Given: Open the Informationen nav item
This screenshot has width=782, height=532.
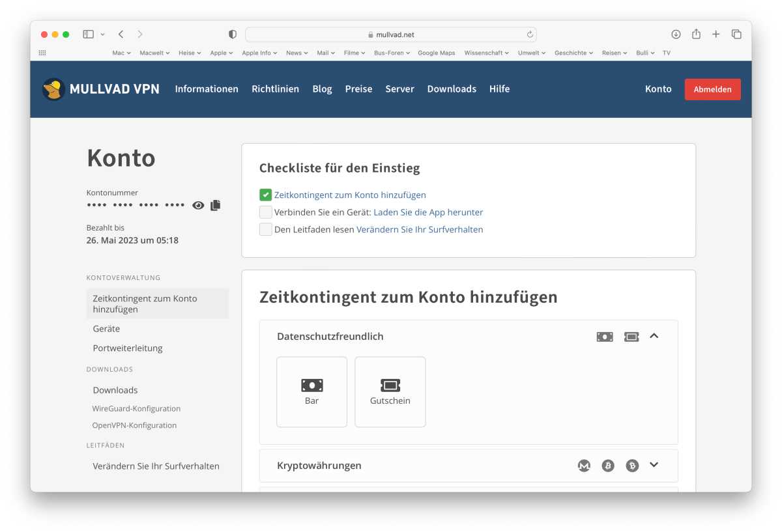Looking at the screenshot, I should 207,89.
